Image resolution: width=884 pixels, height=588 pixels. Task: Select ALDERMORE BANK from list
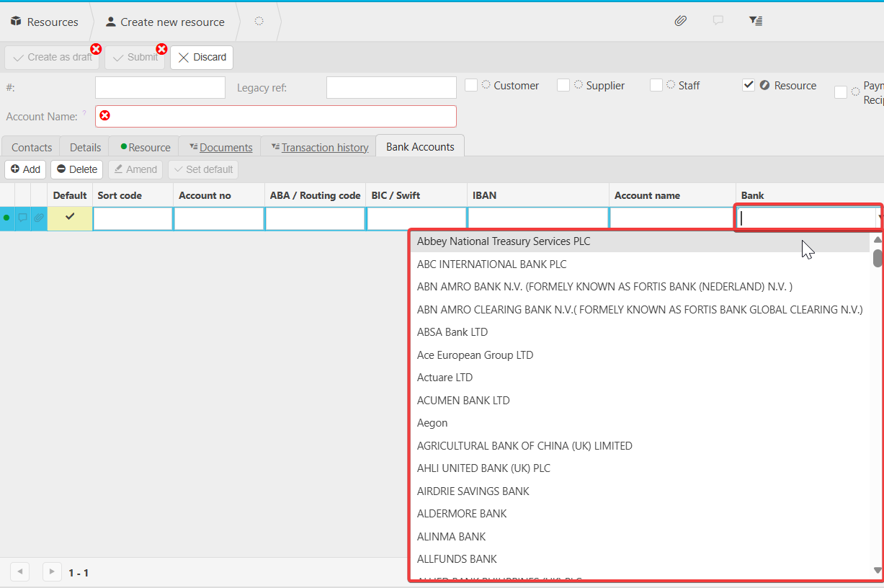640,514
